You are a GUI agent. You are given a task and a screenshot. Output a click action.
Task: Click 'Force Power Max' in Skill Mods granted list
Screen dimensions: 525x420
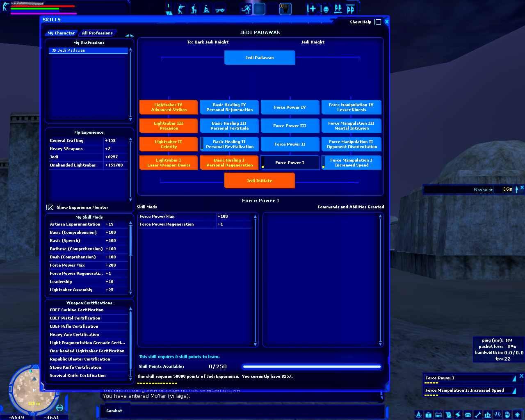pos(195,217)
